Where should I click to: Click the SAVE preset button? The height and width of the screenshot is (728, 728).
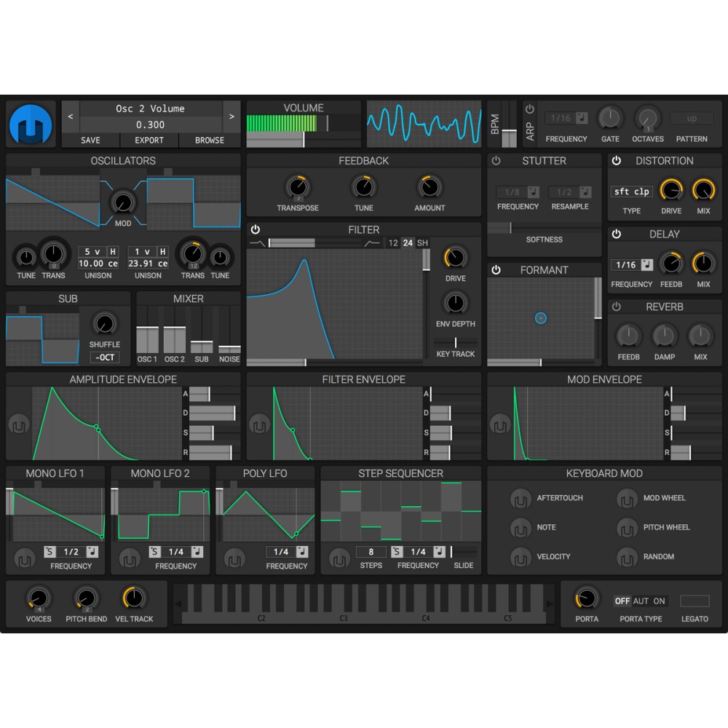point(90,141)
